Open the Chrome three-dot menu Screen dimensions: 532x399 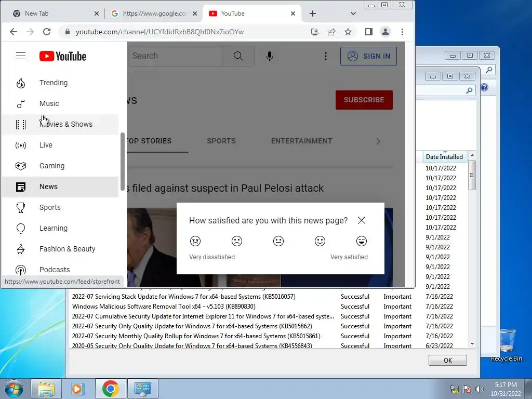(402, 32)
